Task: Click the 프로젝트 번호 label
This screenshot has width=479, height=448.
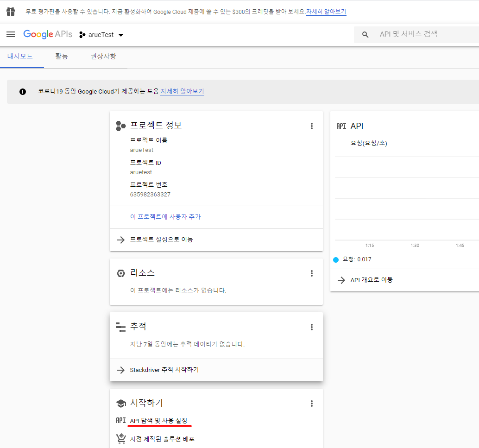Action: tap(149, 184)
